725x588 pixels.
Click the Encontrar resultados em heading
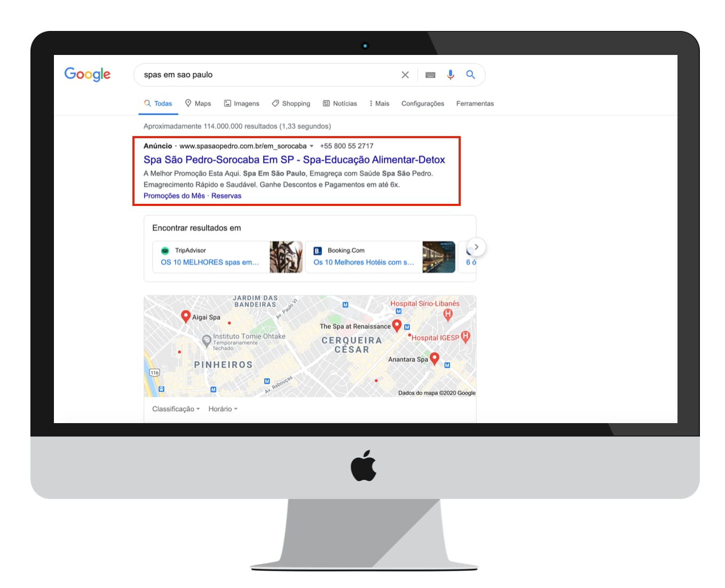[196, 228]
